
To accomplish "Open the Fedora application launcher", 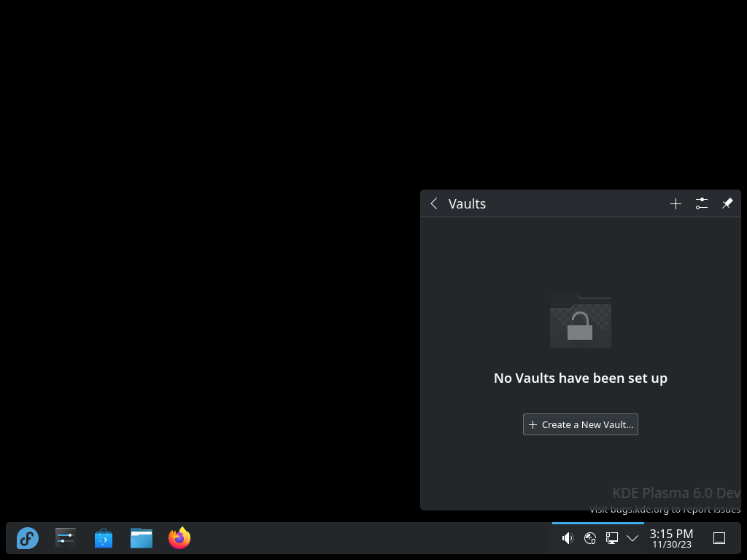I will click(28, 538).
